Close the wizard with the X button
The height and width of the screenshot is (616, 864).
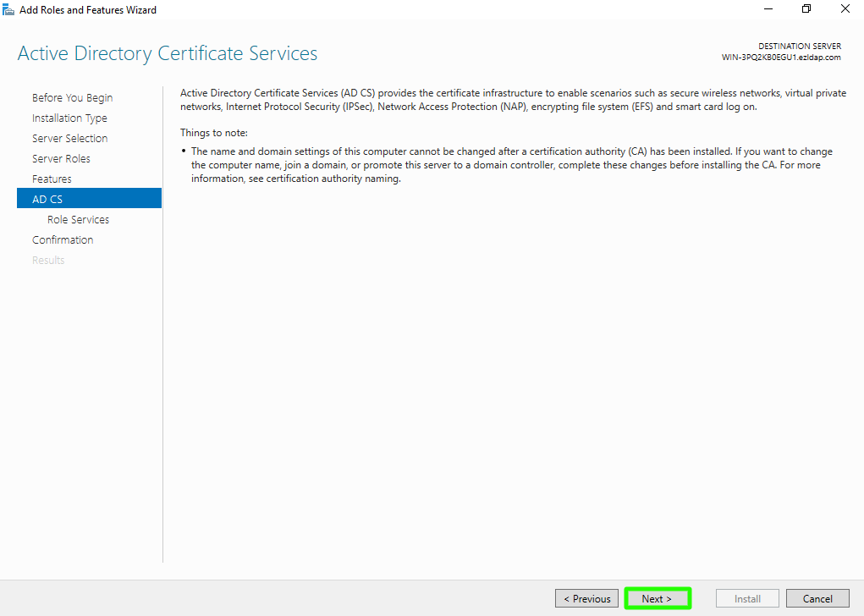(x=845, y=9)
